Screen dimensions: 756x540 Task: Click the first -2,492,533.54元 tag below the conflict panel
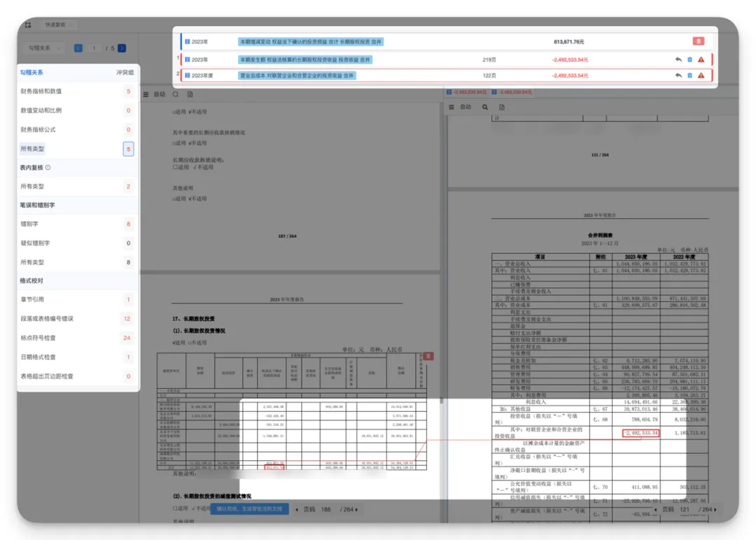pos(466,92)
